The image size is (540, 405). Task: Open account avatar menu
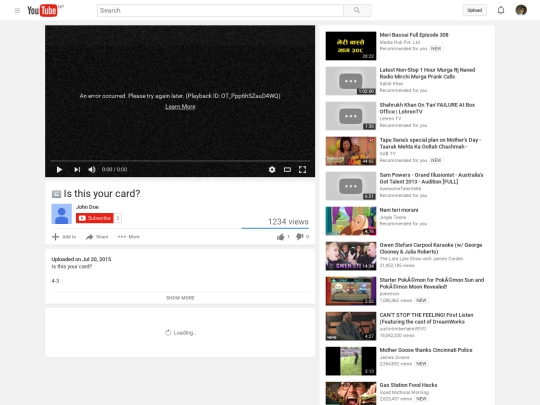pyautogui.click(x=521, y=10)
